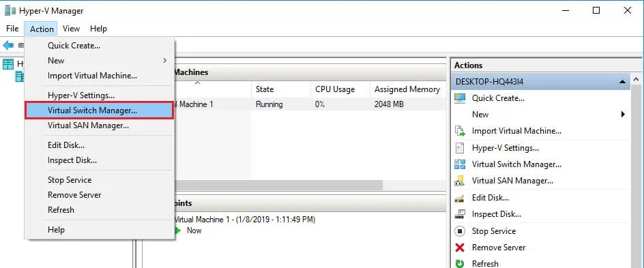Sort by the CPU Usage column header
This screenshot has height=268, width=644.
(340, 89)
